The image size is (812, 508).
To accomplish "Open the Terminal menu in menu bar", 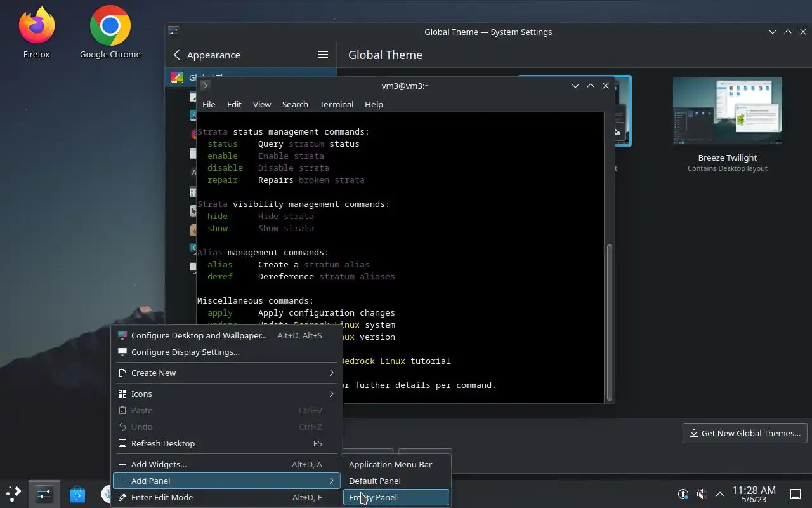I will tap(336, 104).
